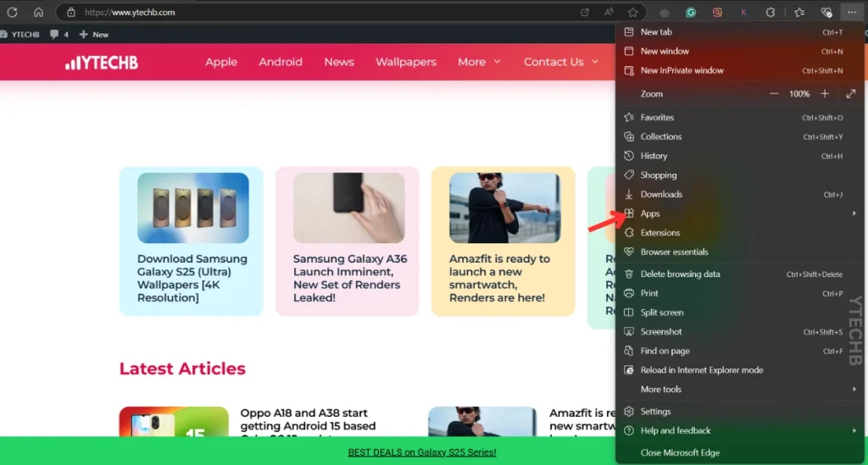868x465 pixels.
Task: Click the Shopping tag icon
Action: tap(629, 174)
